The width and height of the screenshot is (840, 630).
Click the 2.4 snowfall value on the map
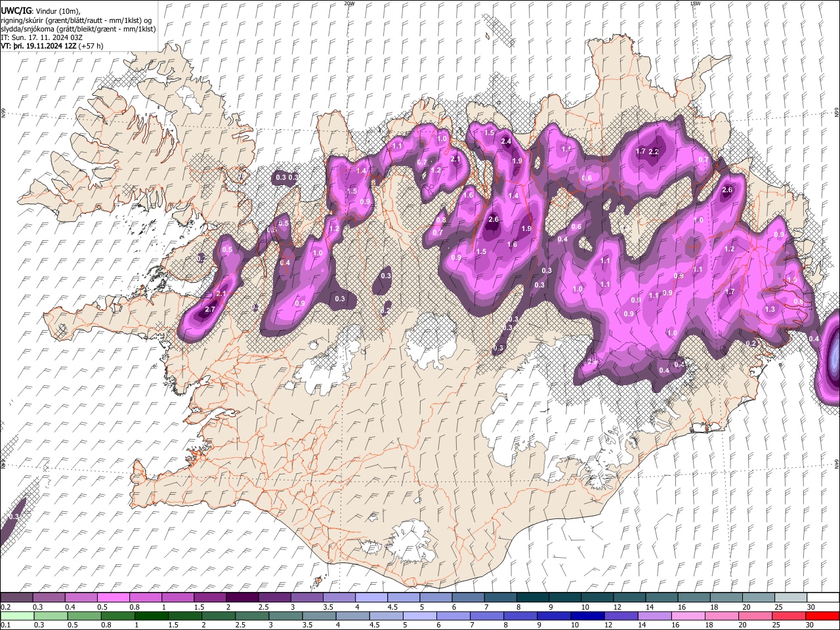[x=506, y=141]
